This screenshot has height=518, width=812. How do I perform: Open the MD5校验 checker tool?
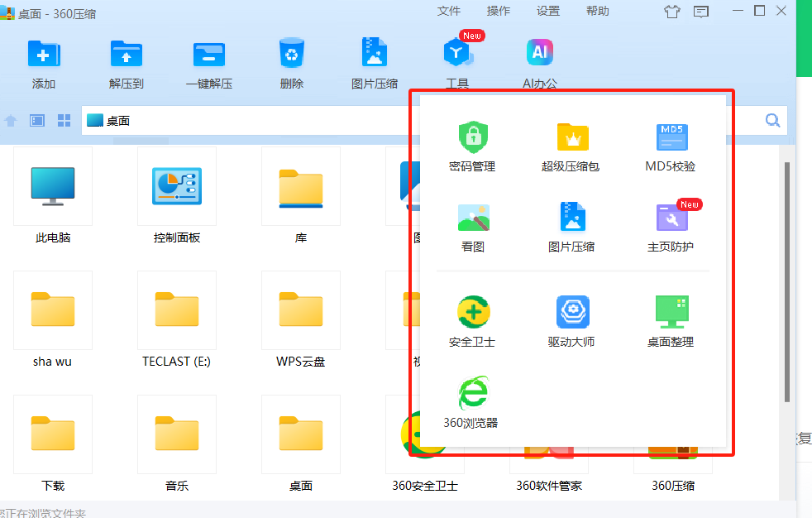click(671, 146)
